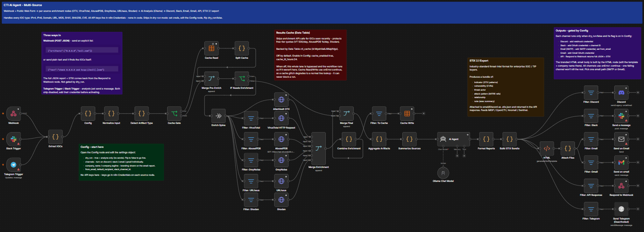The width and height of the screenshot is (644, 232).
Task: Add a node after Respond to Webhook
Action: click(637, 186)
